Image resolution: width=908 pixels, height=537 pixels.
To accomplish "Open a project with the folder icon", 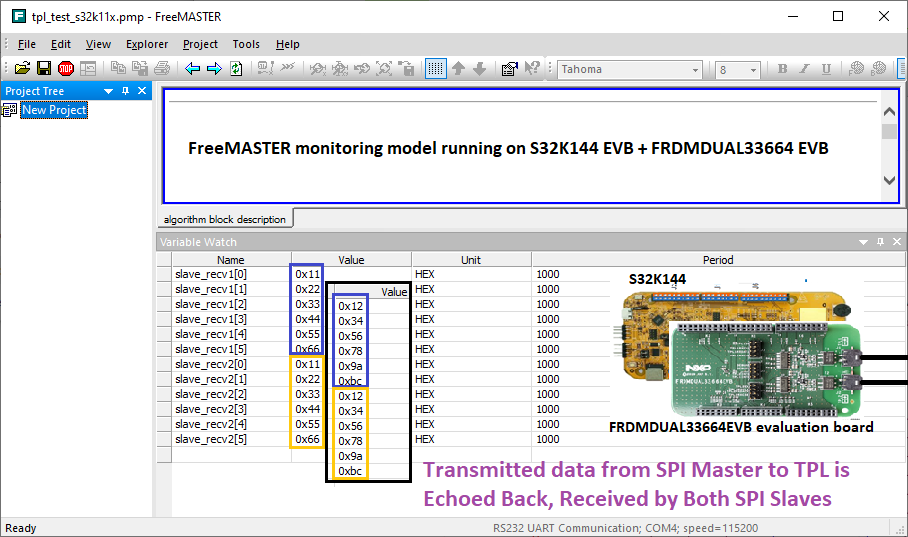I will coord(22,68).
